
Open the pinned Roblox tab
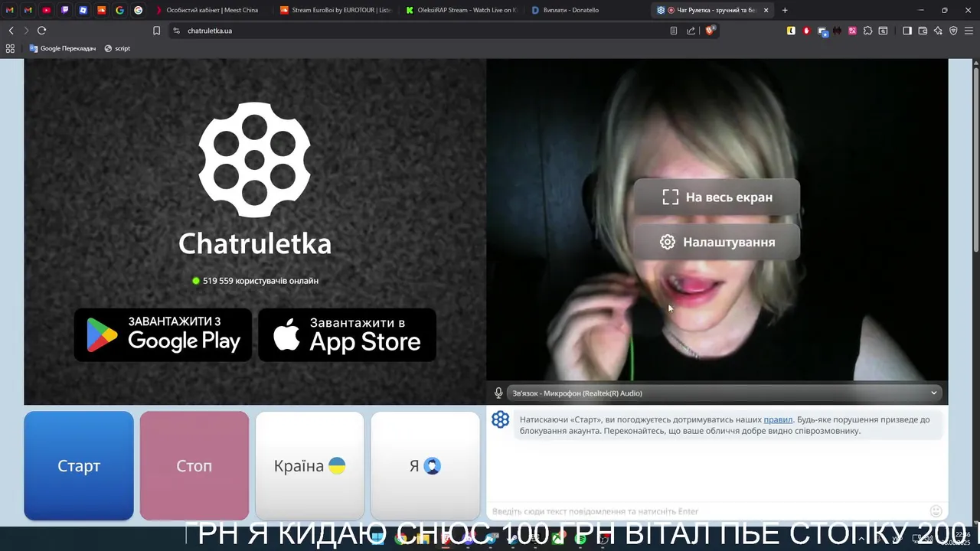(x=83, y=10)
